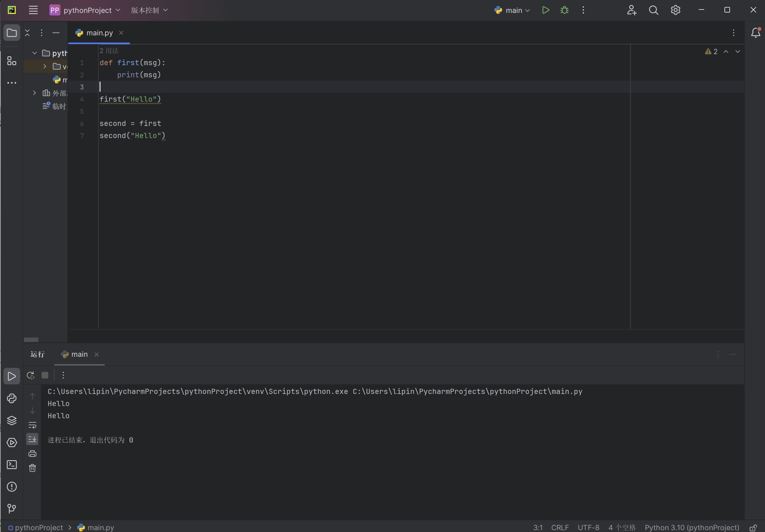Open IDE settings gear
The height and width of the screenshot is (532, 765).
point(675,10)
